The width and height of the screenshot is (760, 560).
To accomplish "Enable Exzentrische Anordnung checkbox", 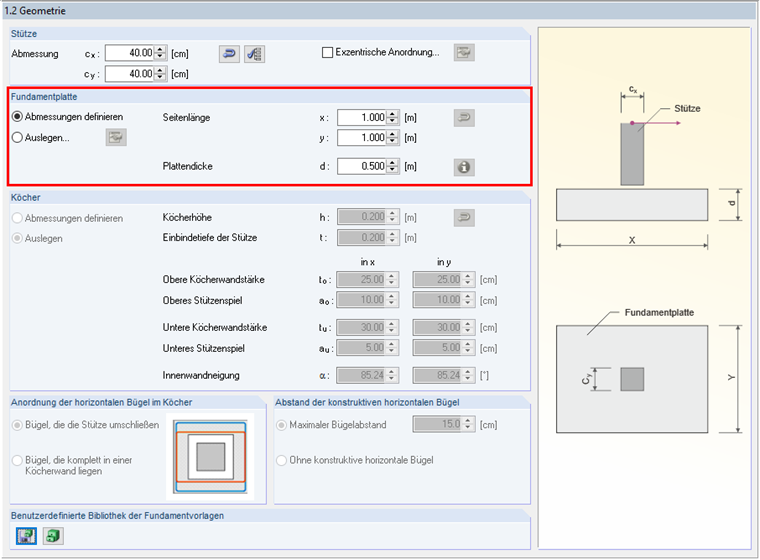I will tap(328, 52).
